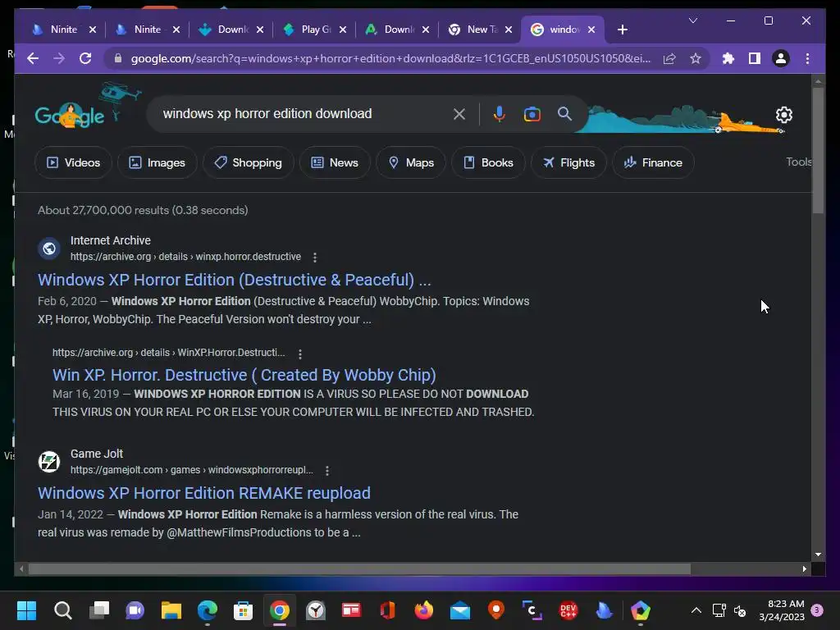This screenshot has width=840, height=630.
Task: Filter results to Videos
Action: click(x=73, y=162)
